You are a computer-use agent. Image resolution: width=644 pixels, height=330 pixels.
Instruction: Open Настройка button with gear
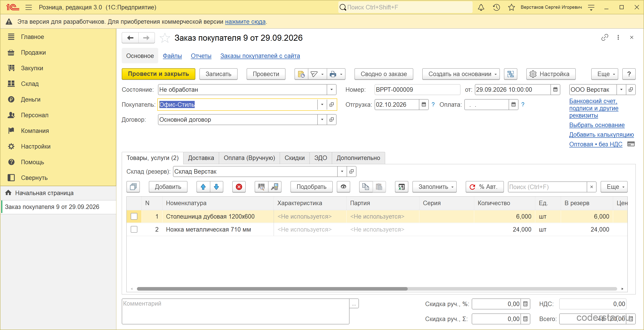tap(551, 74)
